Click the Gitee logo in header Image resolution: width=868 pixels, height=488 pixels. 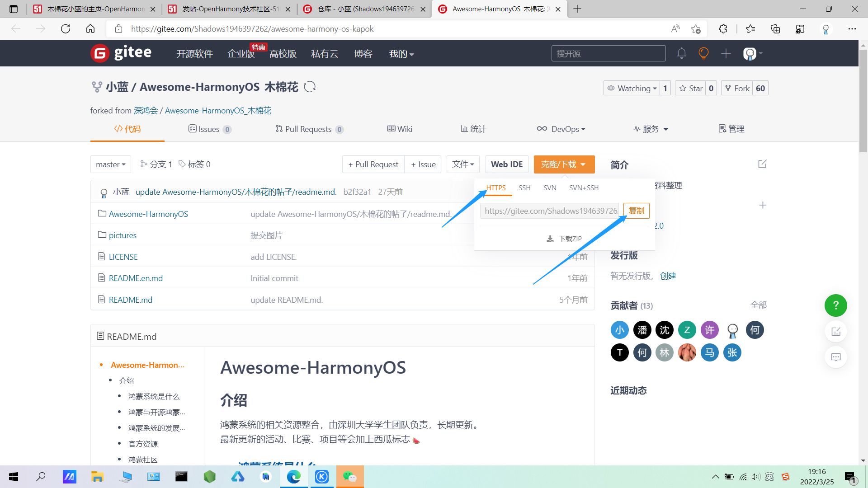point(121,53)
